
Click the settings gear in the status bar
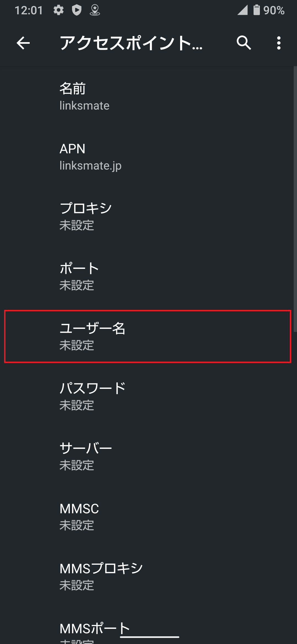click(x=59, y=10)
